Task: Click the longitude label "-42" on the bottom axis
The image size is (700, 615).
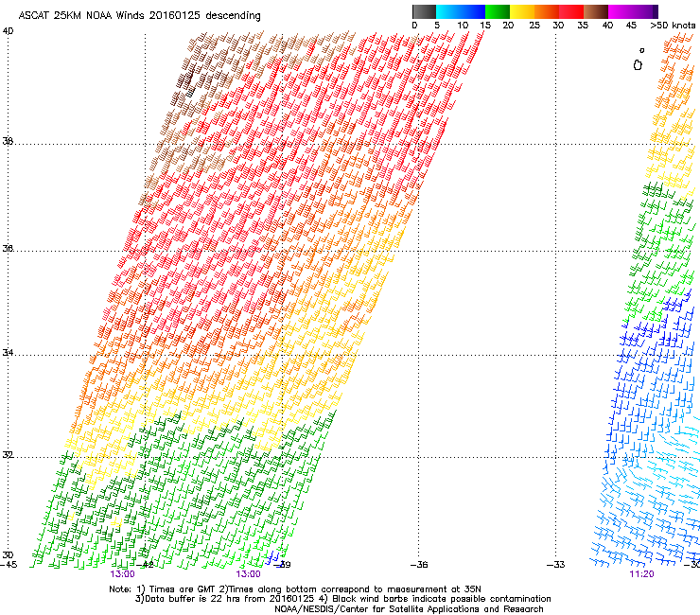Action: tap(145, 565)
